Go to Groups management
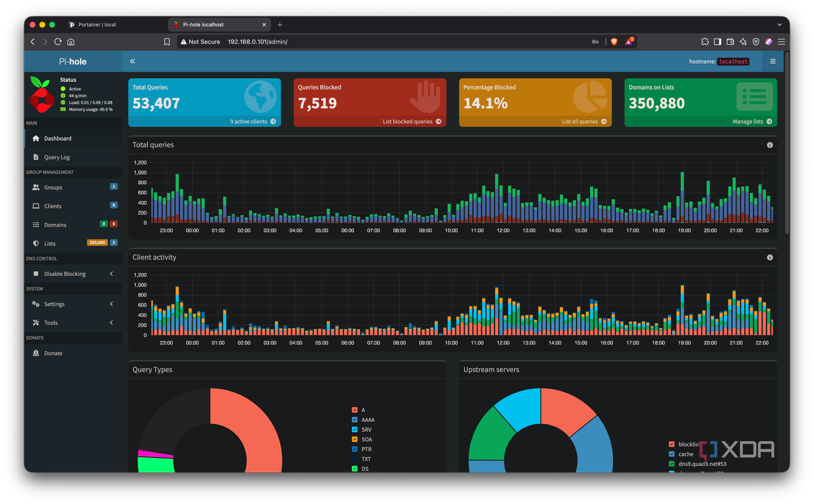This screenshot has width=814, height=504. (x=73, y=187)
